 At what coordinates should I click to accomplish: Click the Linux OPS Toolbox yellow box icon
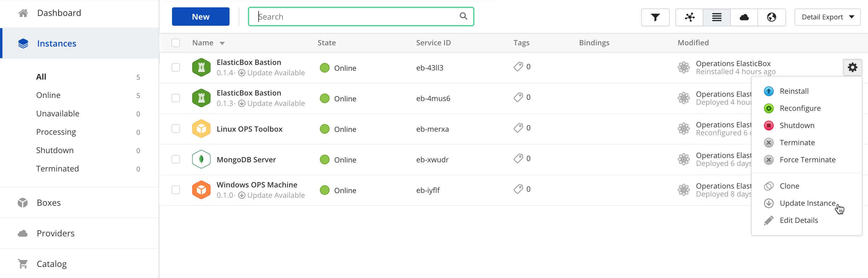coord(201,129)
